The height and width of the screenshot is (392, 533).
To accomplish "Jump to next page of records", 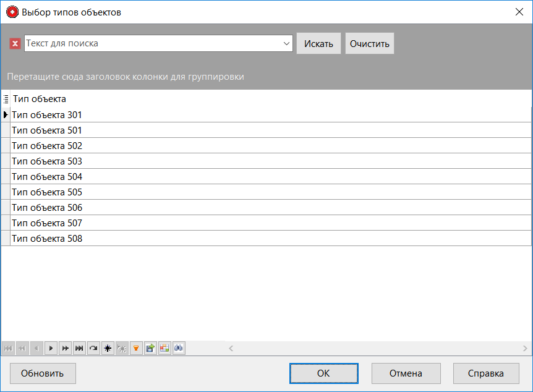I will click(65, 349).
